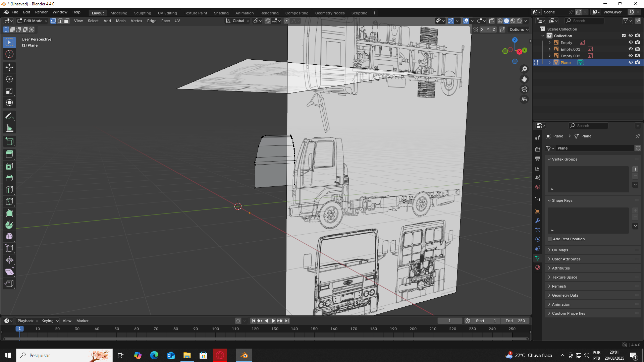Select the Knife tool
Screen dimensions: 644x362
pos(9,201)
